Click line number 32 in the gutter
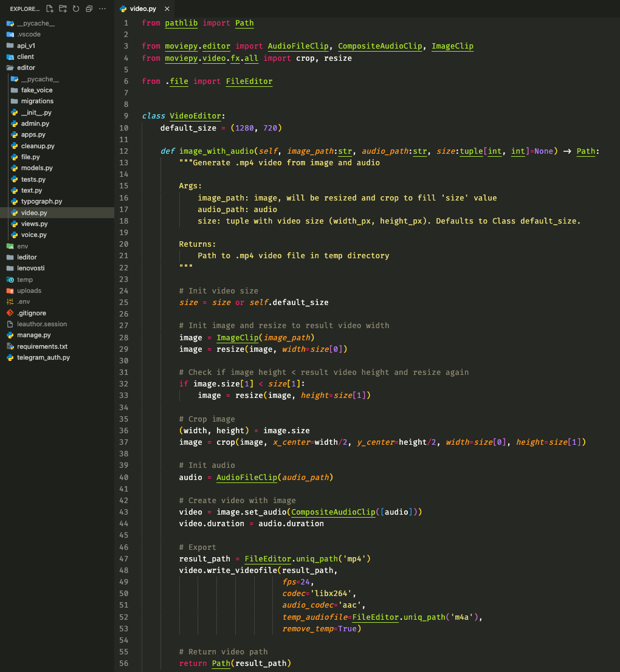Viewport: 620px width, 672px height. pyautogui.click(x=123, y=384)
